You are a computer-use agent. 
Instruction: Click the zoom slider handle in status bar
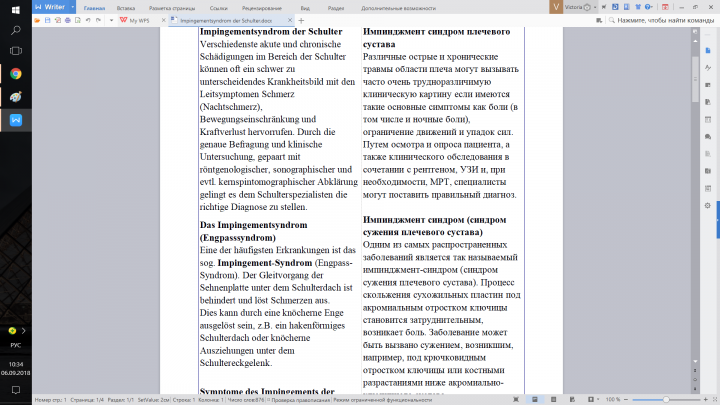click(666, 399)
